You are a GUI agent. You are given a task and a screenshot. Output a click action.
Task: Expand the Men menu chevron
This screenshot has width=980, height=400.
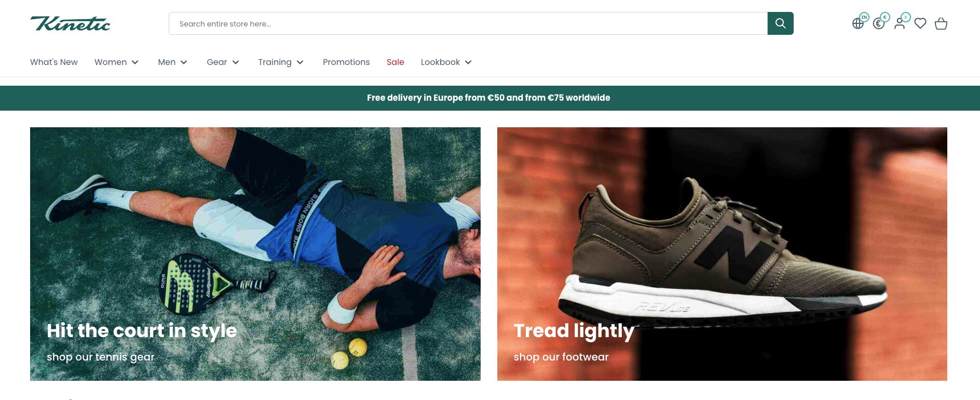coord(184,62)
